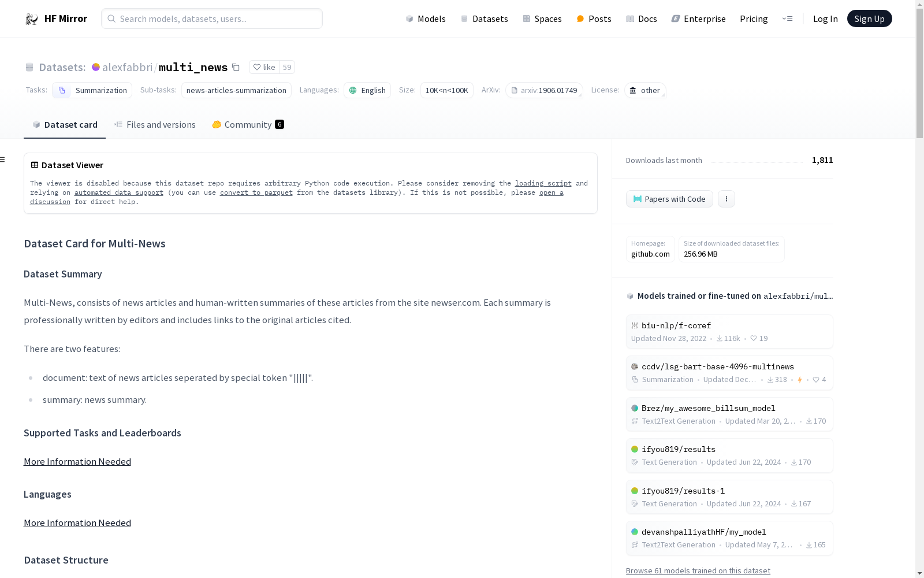Open the ifyou819/results-1 model

point(729,497)
